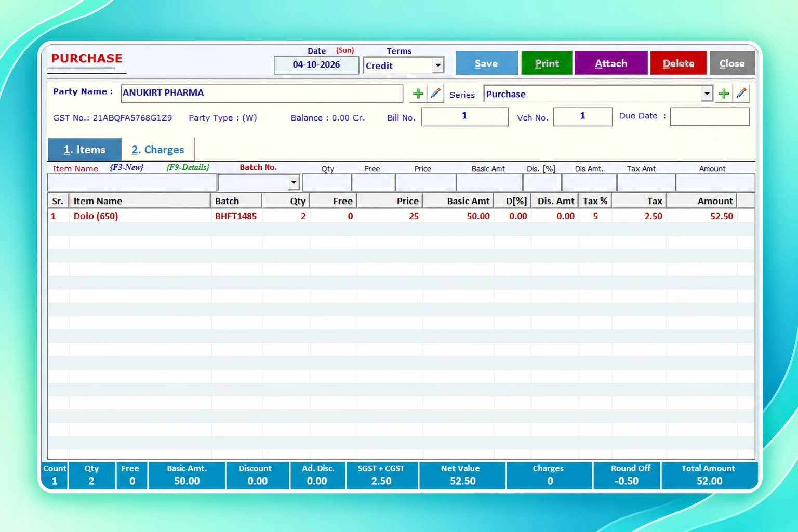This screenshot has width=798, height=532.
Task: Switch to the 1. Items tab
Action: 85,150
